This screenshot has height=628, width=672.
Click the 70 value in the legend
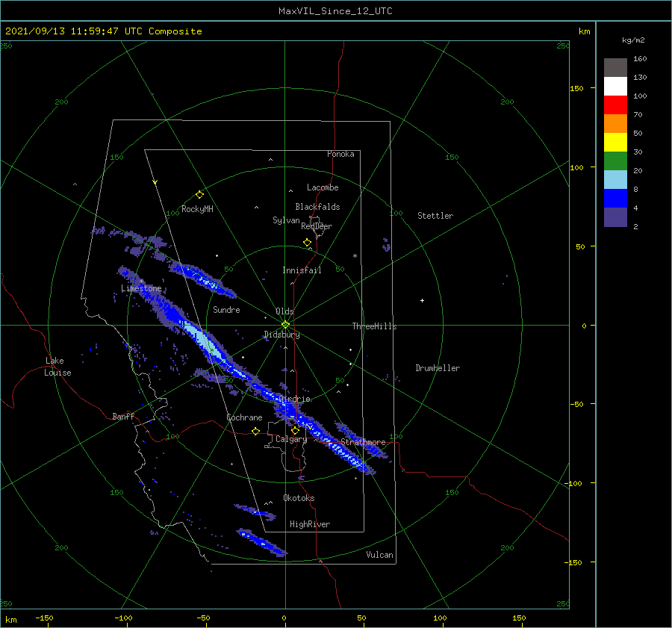(x=638, y=115)
